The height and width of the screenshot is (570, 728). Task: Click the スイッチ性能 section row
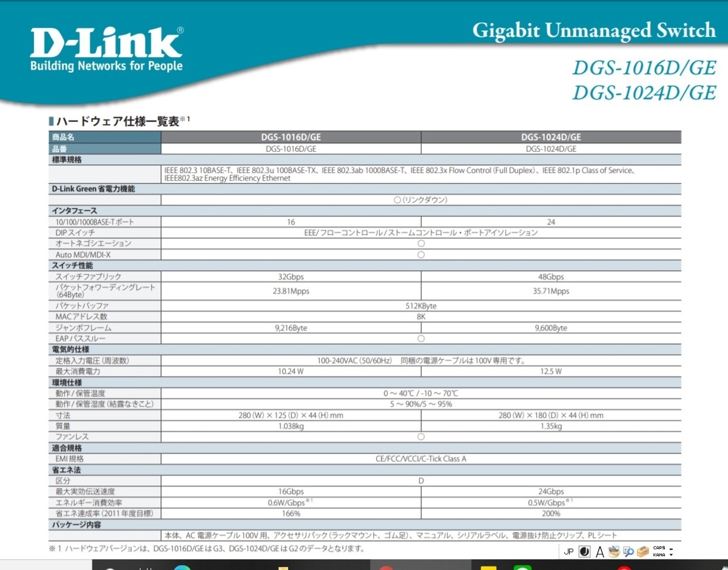point(365,266)
